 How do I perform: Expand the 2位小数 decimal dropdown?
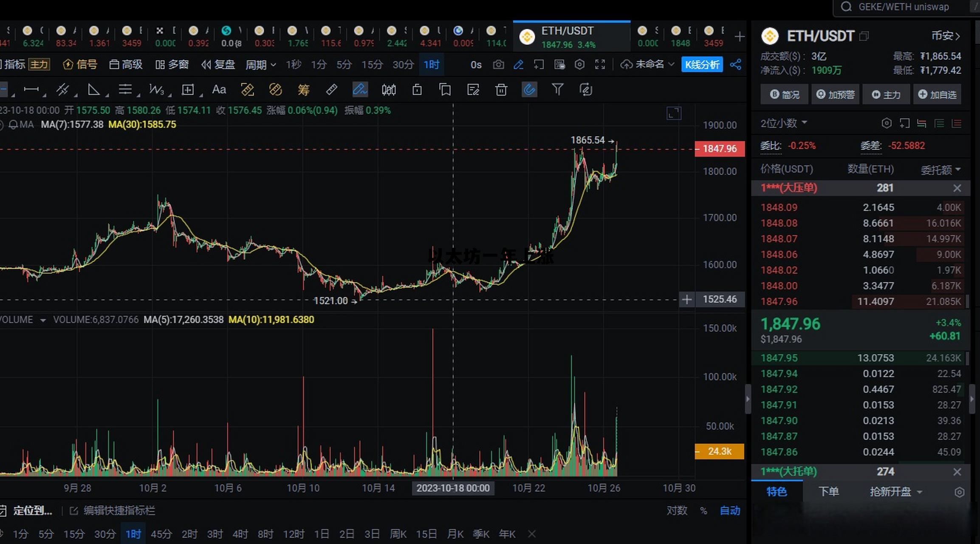[783, 123]
